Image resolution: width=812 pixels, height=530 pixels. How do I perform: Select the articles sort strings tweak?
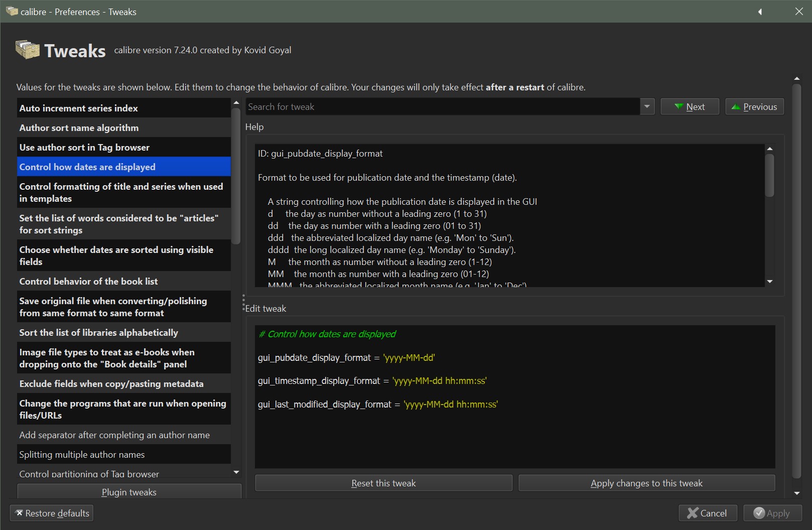click(x=124, y=224)
